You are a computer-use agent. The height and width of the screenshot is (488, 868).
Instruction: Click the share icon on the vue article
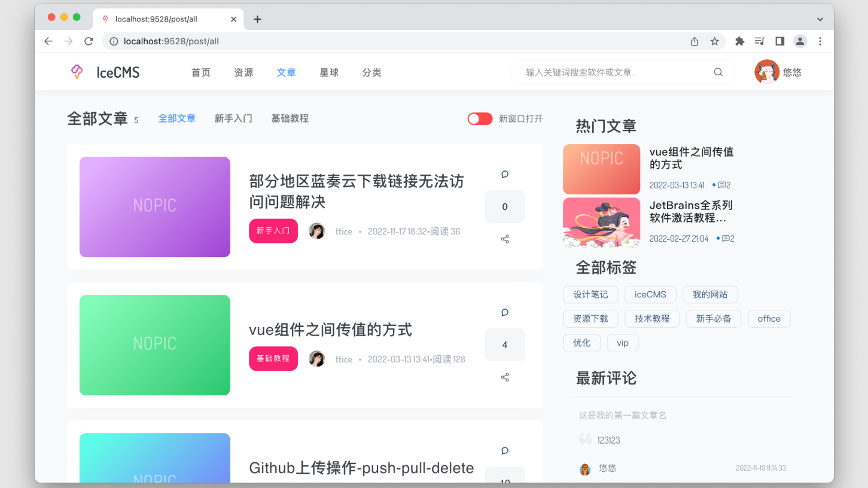[504, 377]
